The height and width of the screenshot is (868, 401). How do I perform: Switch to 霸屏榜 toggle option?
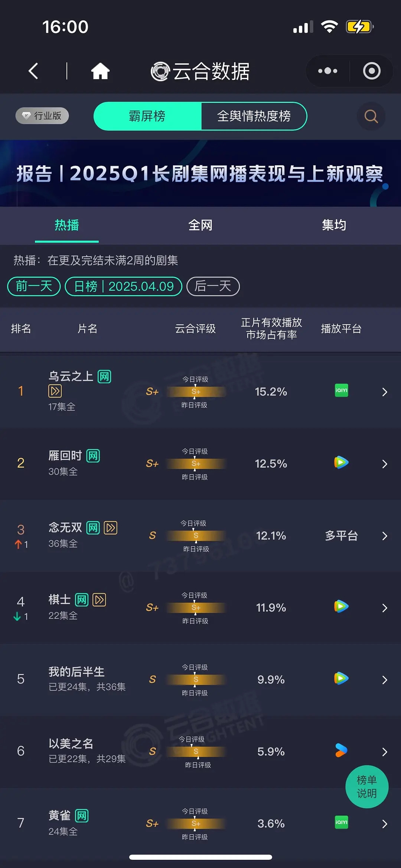pos(147,116)
